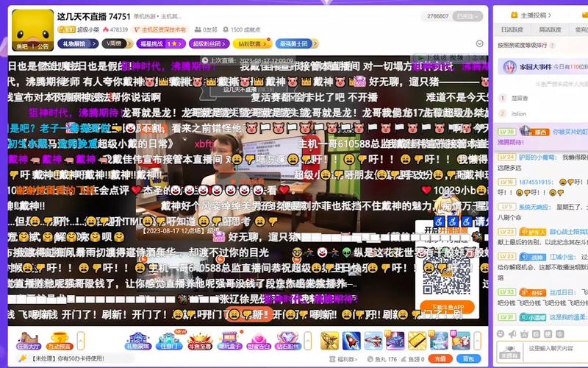Click chat username 江城小宝
588x368 pixels.
pyautogui.click(x=562, y=257)
